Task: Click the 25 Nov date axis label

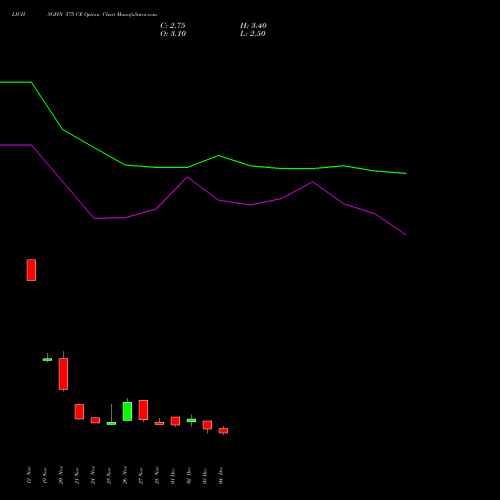Action: tap(109, 476)
